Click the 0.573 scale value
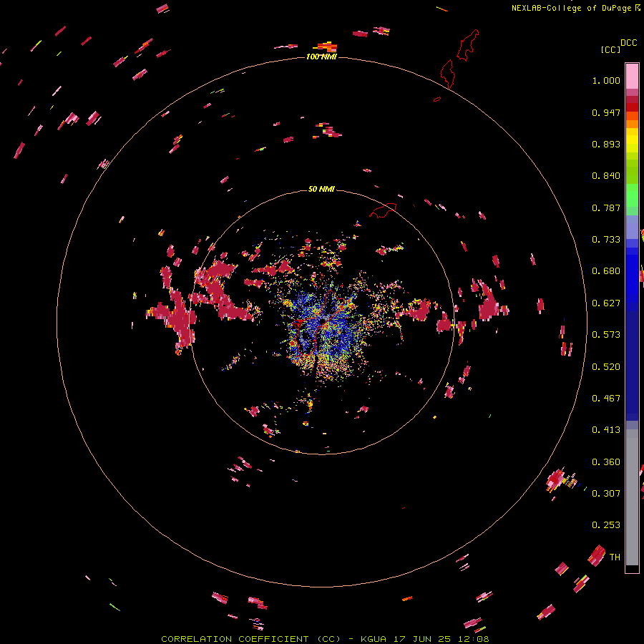The image size is (644, 644). (x=606, y=335)
